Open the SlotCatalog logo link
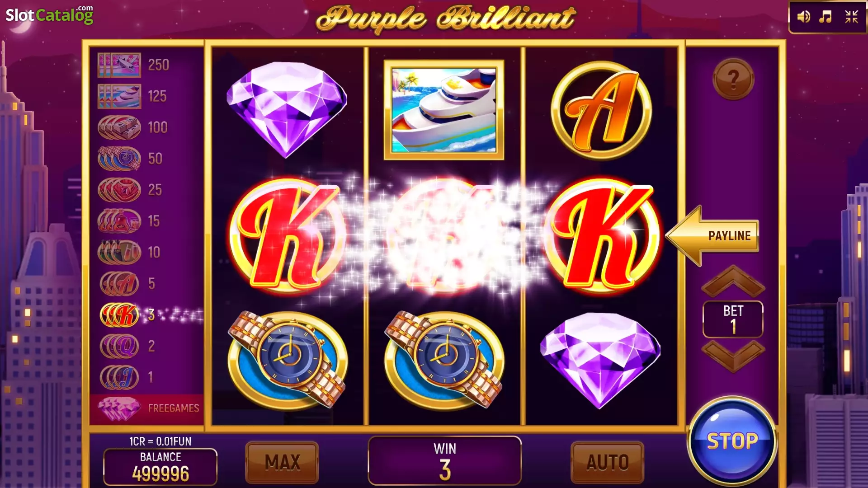This screenshot has width=868, height=488. coord(49,14)
